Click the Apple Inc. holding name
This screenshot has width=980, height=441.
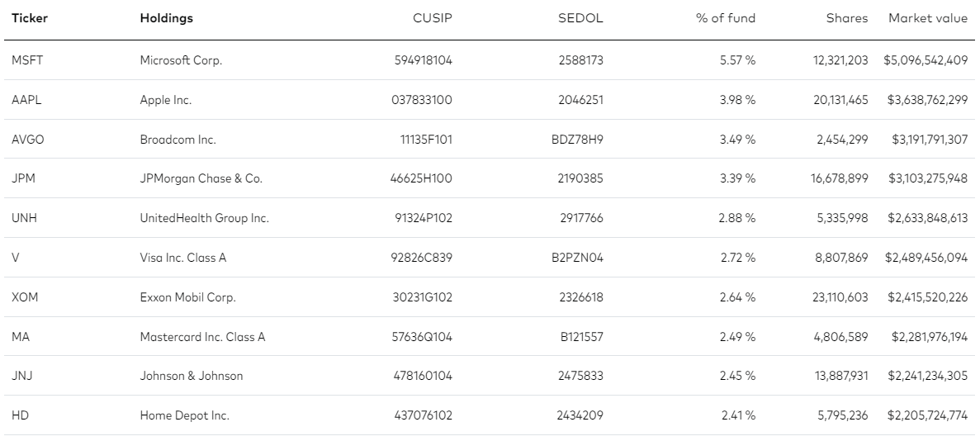(166, 100)
